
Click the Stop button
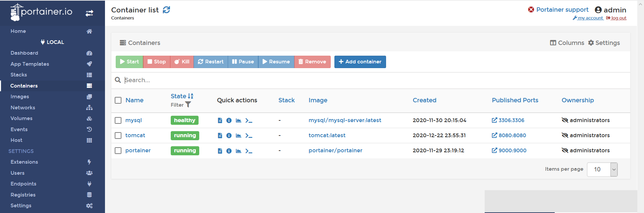click(157, 62)
